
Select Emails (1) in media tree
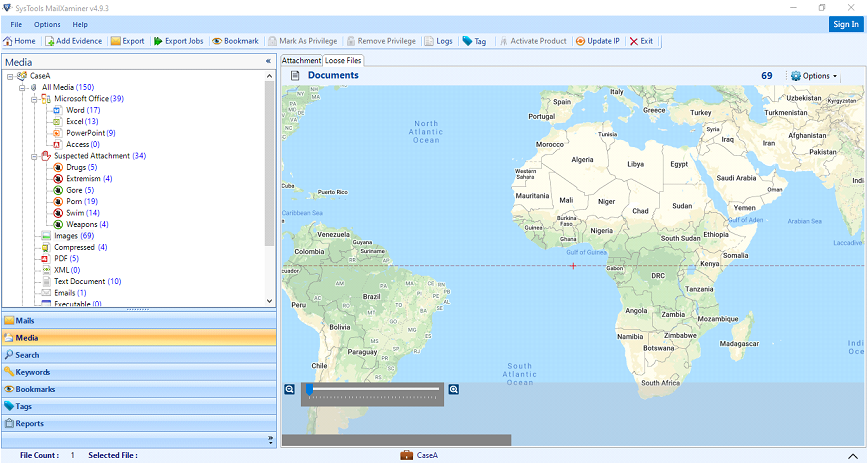64,293
